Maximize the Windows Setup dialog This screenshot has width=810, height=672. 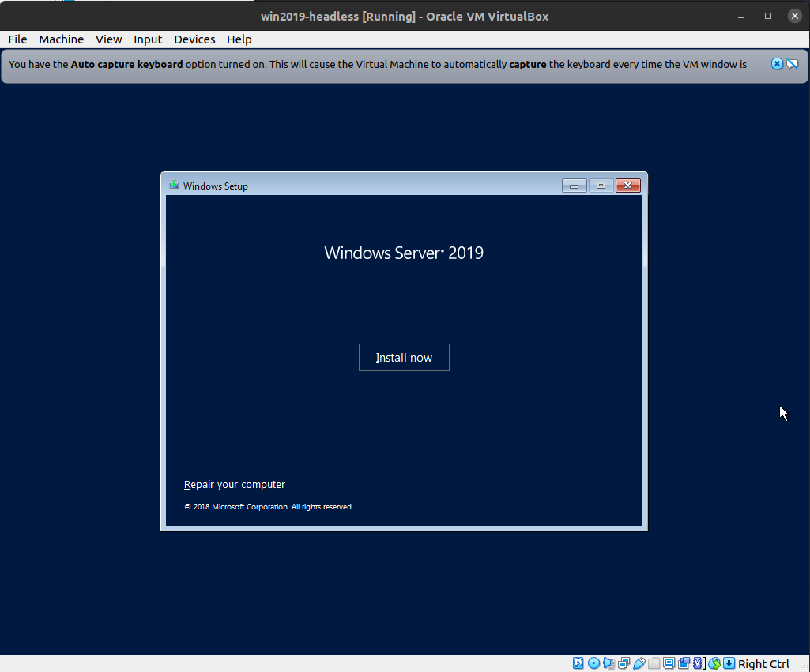pyautogui.click(x=601, y=186)
